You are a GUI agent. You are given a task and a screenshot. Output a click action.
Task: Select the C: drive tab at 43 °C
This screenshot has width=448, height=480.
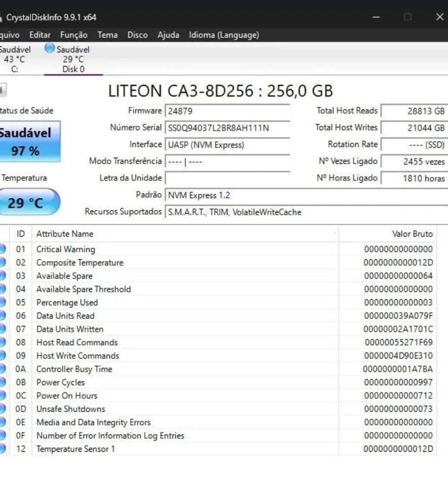click(x=15, y=59)
